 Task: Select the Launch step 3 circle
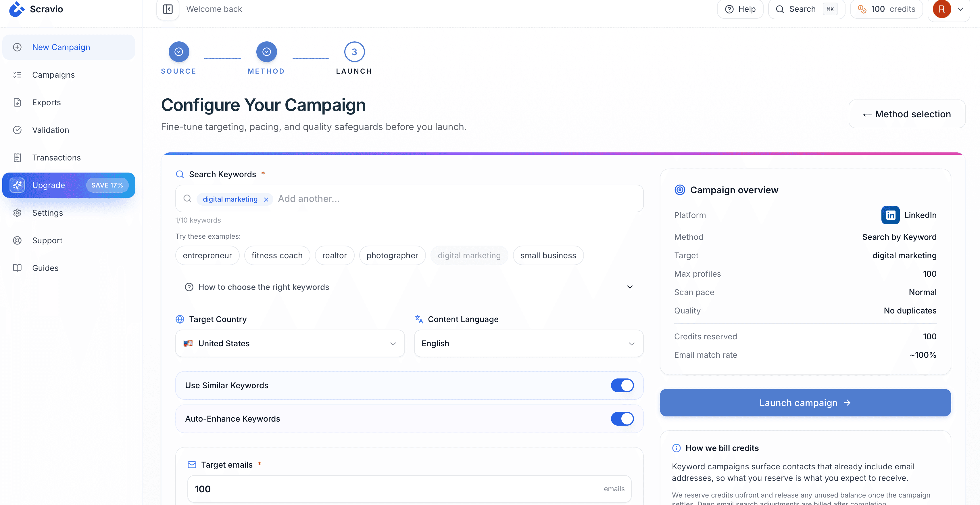point(354,52)
